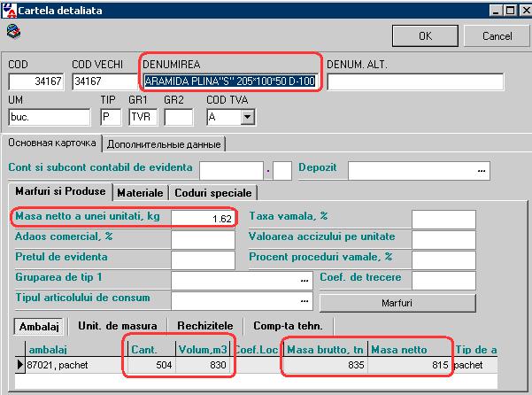
Task: Maximize the Cartela detaliata window
Action: (x=510, y=11)
